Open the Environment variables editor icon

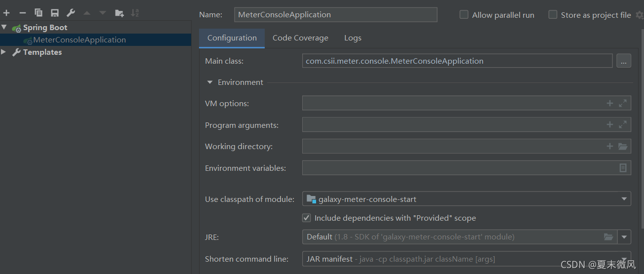(623, 168)
